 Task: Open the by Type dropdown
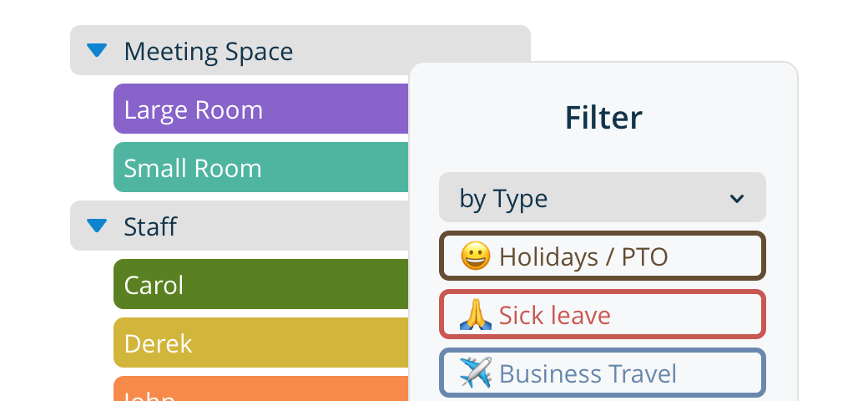pyautogui.click(x=603, y=197)
